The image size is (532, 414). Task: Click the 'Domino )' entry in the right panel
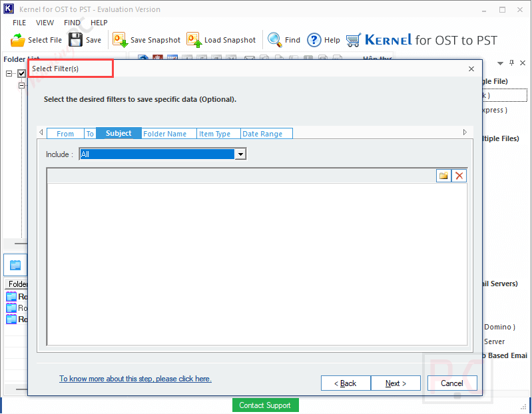coord(499,327)
